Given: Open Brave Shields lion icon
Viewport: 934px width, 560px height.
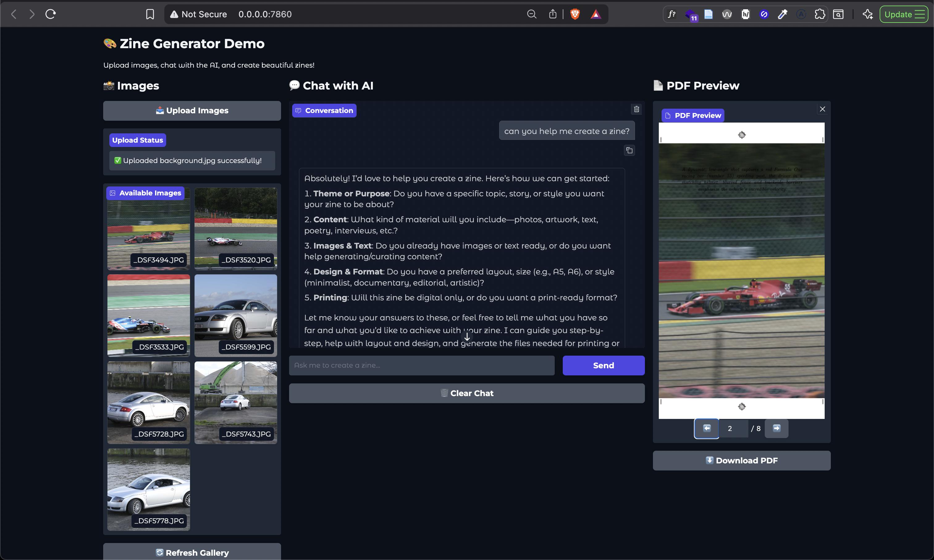Looking at the screenshot, I should (574, 14).
